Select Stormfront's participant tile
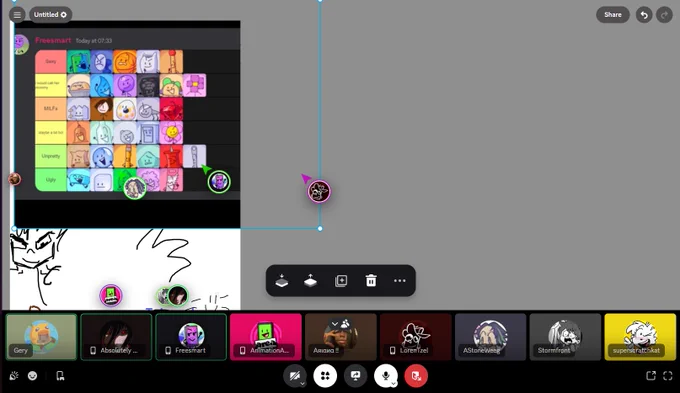 tap(565, 337)
